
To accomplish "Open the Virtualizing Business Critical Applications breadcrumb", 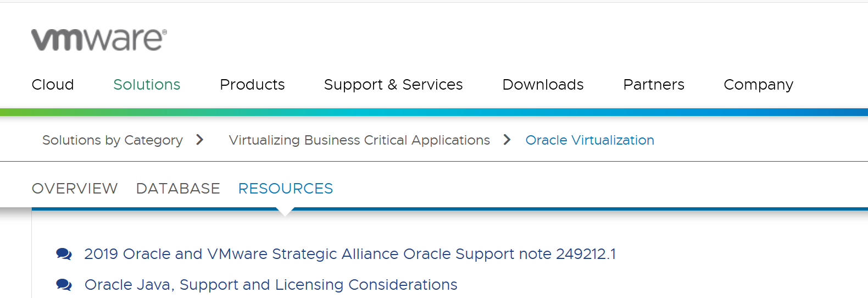I will [359, 140].
